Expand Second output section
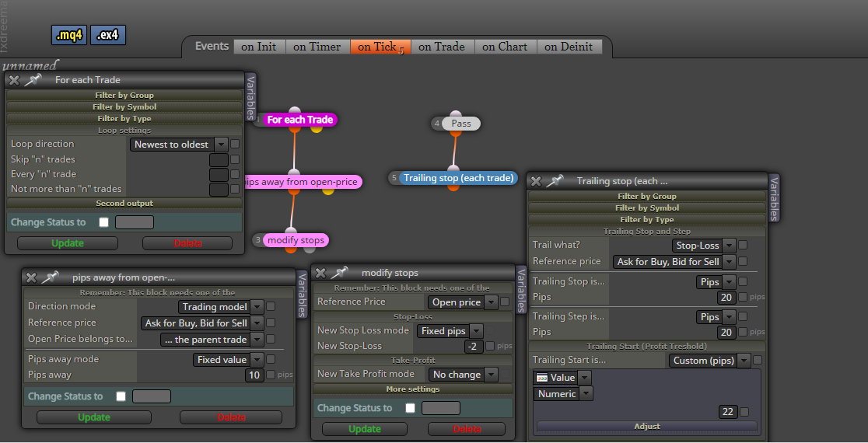Screen dimensions: 868x443 tap(124, 203)
